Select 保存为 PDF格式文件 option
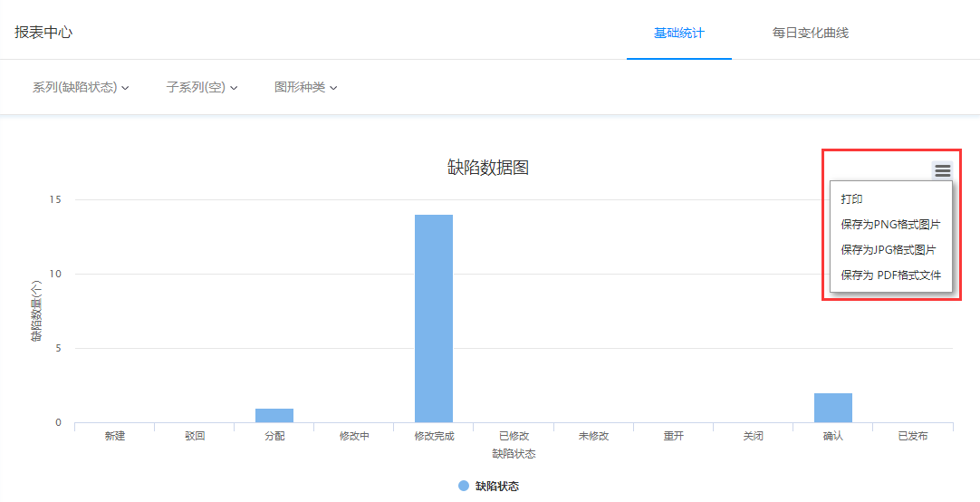980x502 pixels. [890, 275]
